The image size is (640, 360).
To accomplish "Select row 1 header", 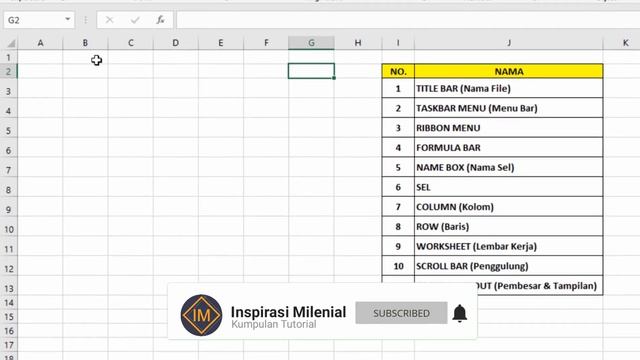I will [9, 57].
